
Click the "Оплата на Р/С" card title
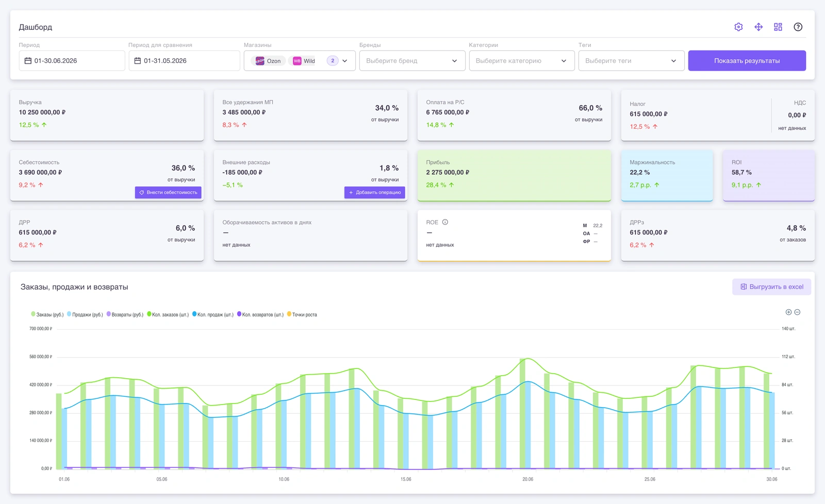click(445, 103)
